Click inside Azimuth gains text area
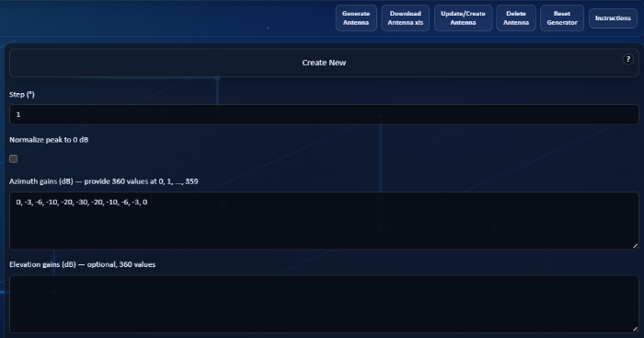644x338 pixels. pos(324,221)
